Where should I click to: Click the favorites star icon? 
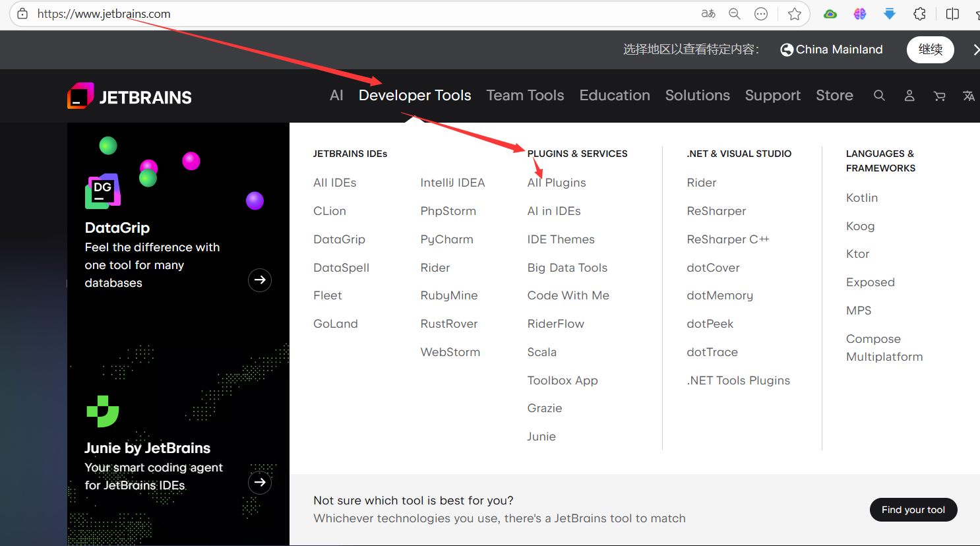coord(795,14)
